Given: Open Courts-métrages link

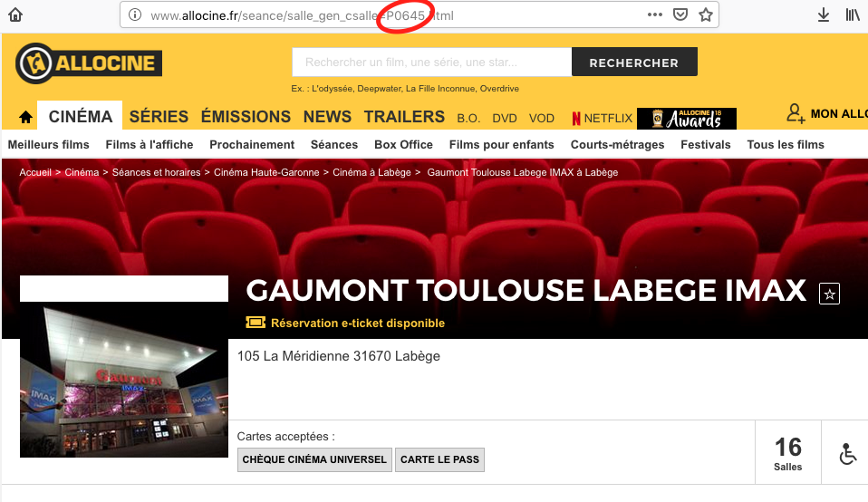Looking at the screenshot, I should point(617,144).
